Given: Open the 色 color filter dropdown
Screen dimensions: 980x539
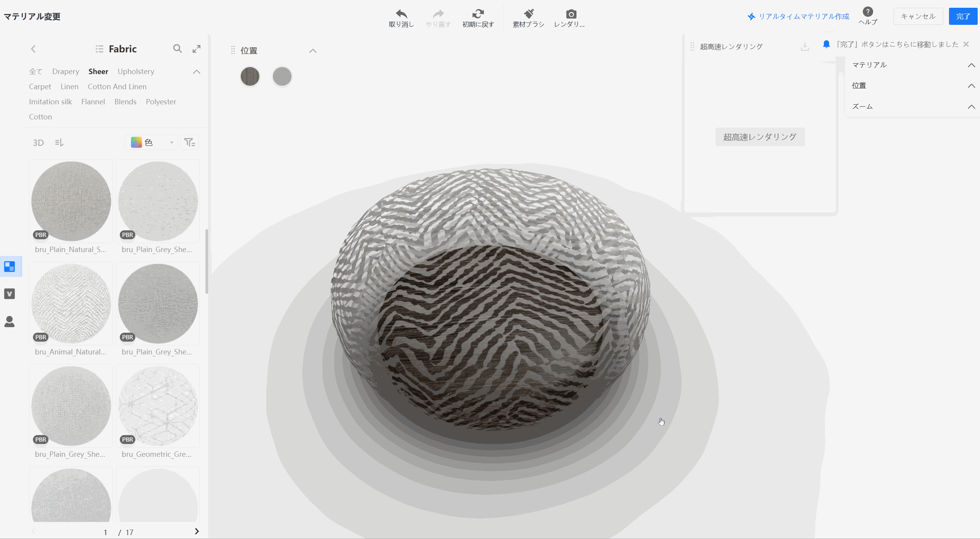Looking at the screenshot, I should [x=152, y=143].
